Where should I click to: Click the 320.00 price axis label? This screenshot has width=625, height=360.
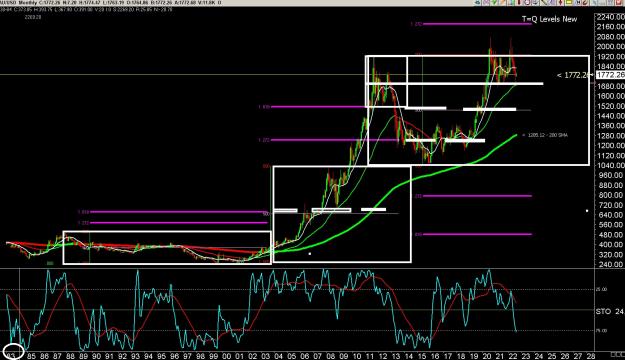(x=611, y=255)
